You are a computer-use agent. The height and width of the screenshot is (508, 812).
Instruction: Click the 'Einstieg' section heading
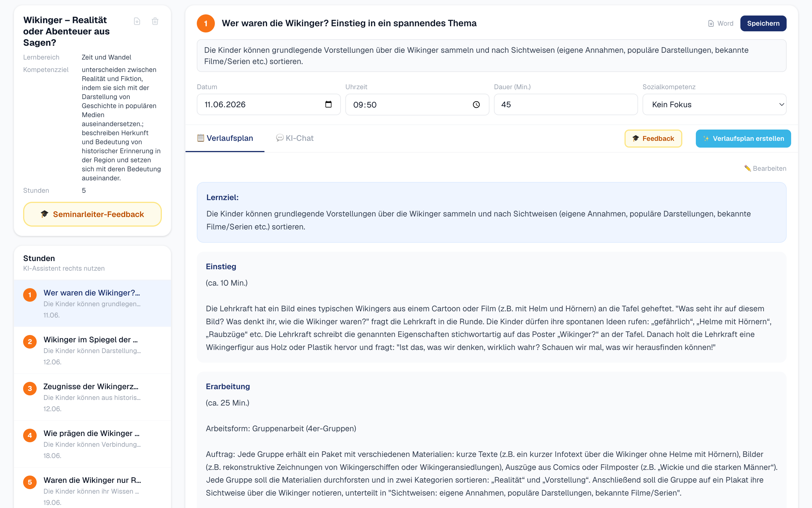point(221,266)
